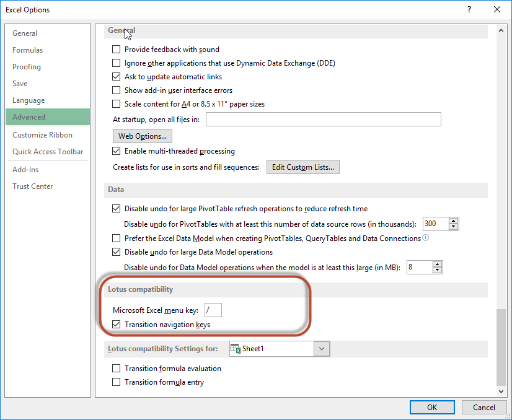
Task: Open Language settings category
Action: (48, 100)
